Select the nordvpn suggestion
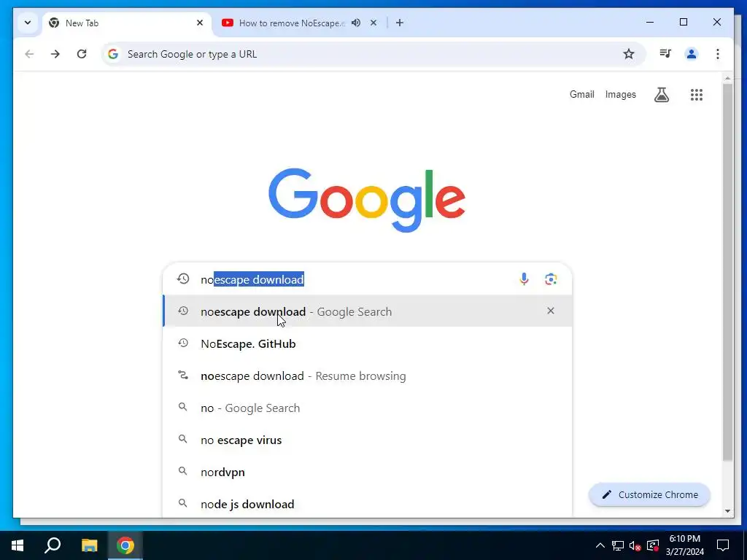The height and width of the screenshot is (560, 747). click(368, 472)
